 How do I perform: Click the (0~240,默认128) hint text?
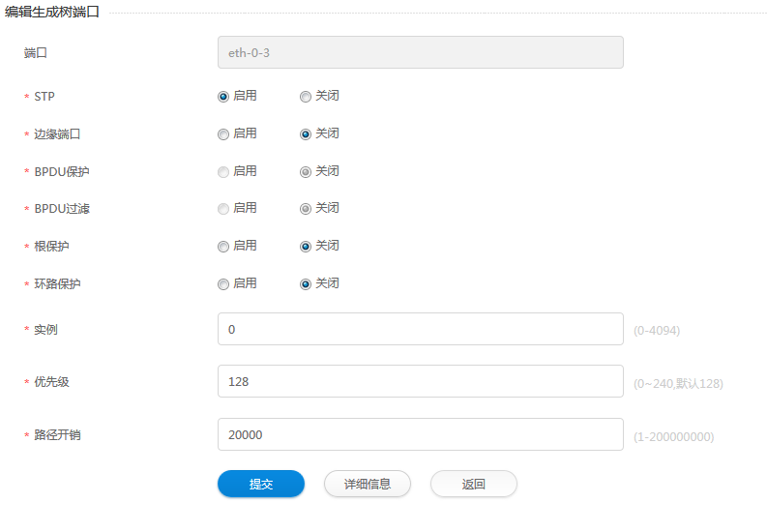(678, 383)
